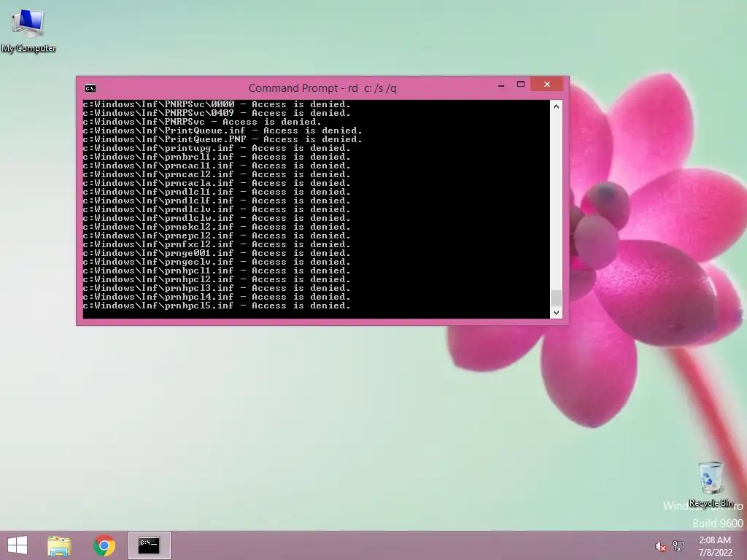Image resolution: width=747 pixels, height=560 pixels.
Task: Click the prncacla.inf output line
Action: pos(217,183)
